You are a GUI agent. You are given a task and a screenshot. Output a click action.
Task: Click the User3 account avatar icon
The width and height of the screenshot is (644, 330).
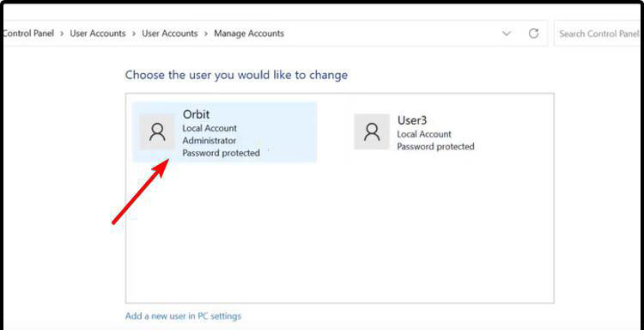[372, 132]
